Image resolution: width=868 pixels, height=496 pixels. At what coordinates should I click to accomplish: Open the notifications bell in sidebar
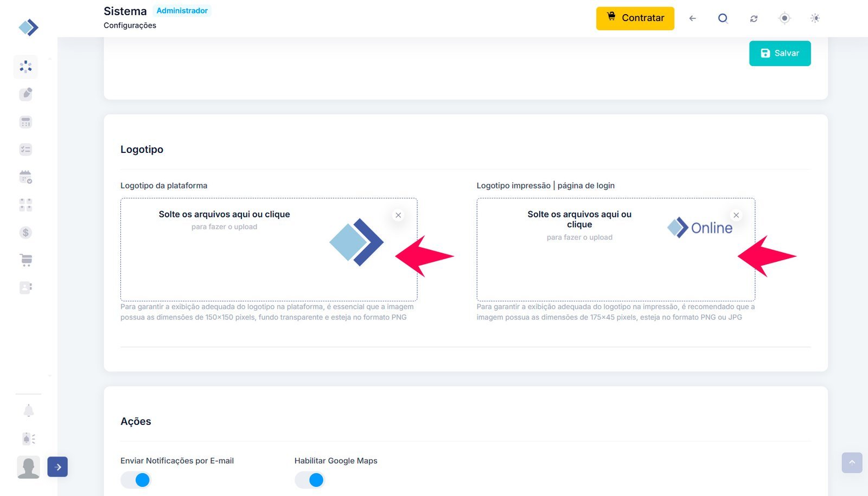[x=29, y=411]
